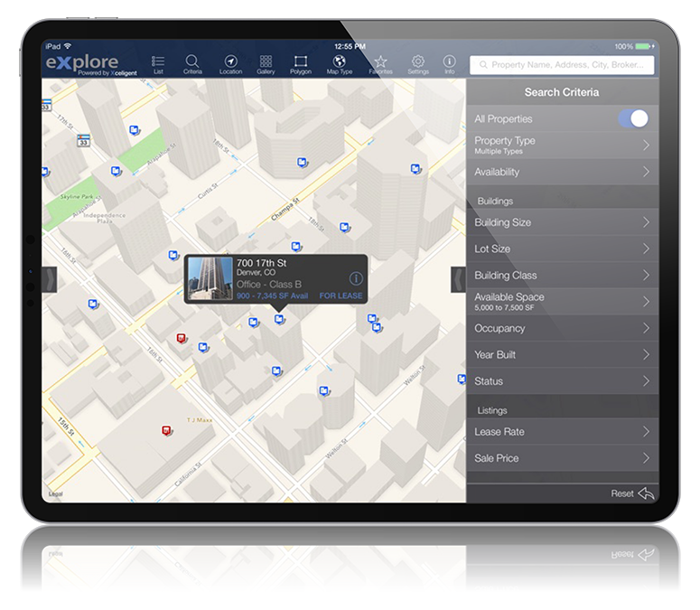Change the Map Type globe icon
The height and width of the screenshot is (610, 700).
[340, 63]
